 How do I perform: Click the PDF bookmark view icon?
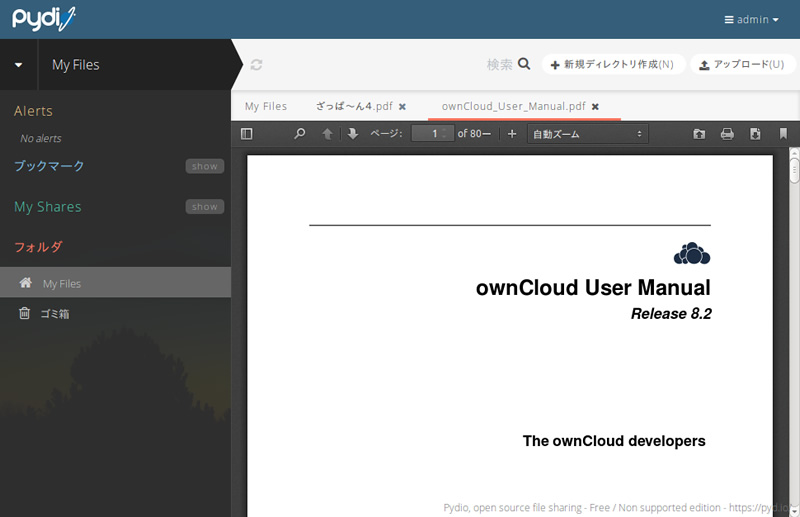pyautogui.click(x=783, y=134)
